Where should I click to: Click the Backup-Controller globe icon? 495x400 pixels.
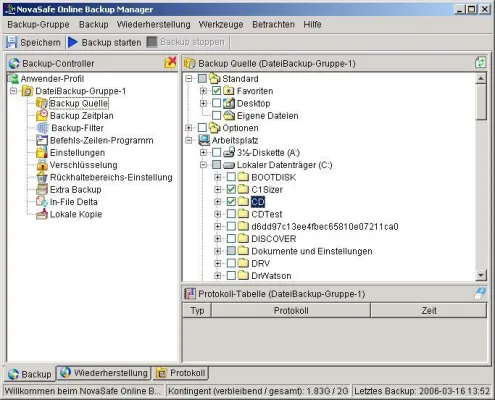pos(14,63)
